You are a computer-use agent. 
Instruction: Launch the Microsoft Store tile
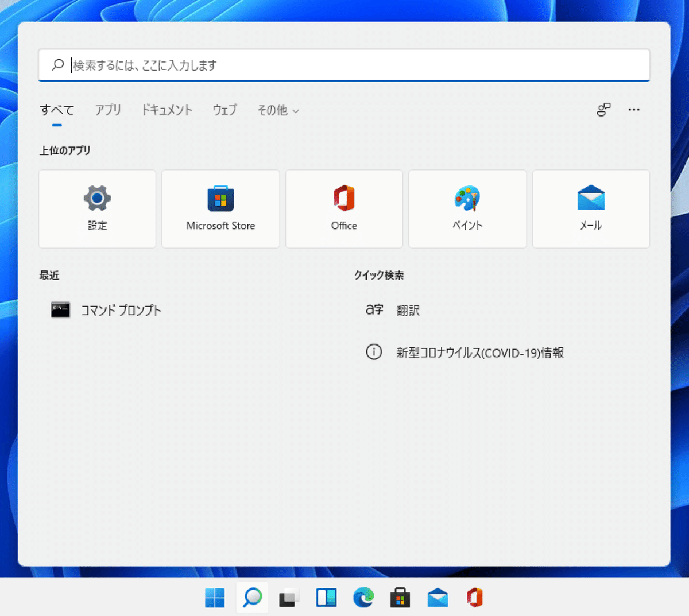pos(220,208)
